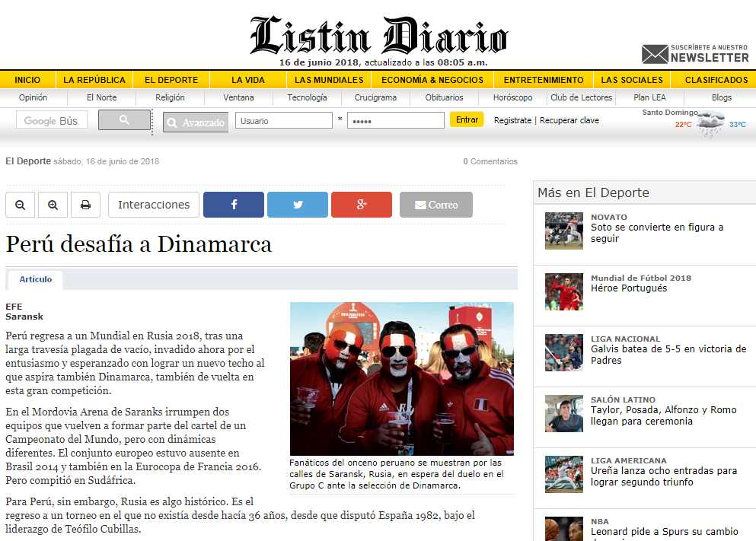This screenshot has height=541, width=756.
Task: Open the Avanzado advanced search
Action: click(x=196, y=123)
